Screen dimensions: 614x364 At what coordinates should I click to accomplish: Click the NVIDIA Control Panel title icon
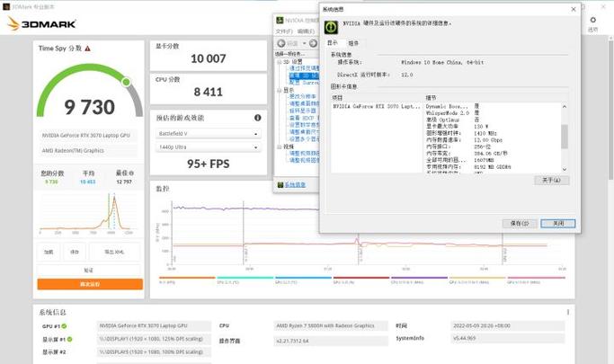pyautogui.click(x=280, y=20)
